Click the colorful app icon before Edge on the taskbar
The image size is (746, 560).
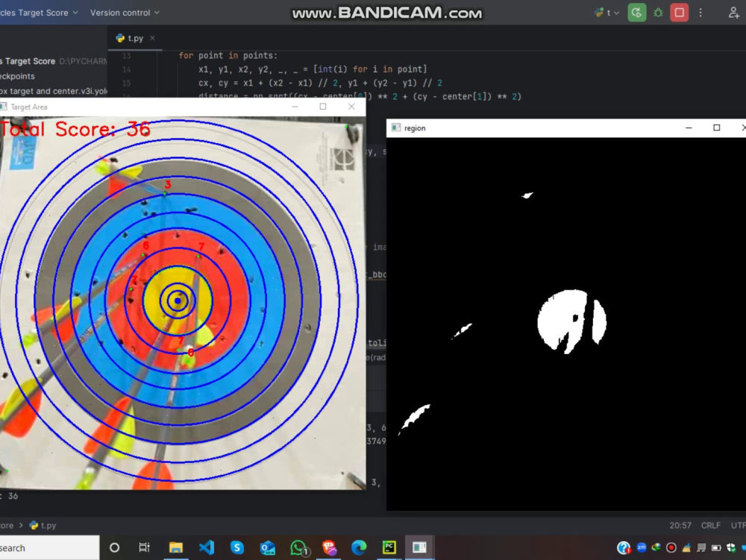point(329,547)
